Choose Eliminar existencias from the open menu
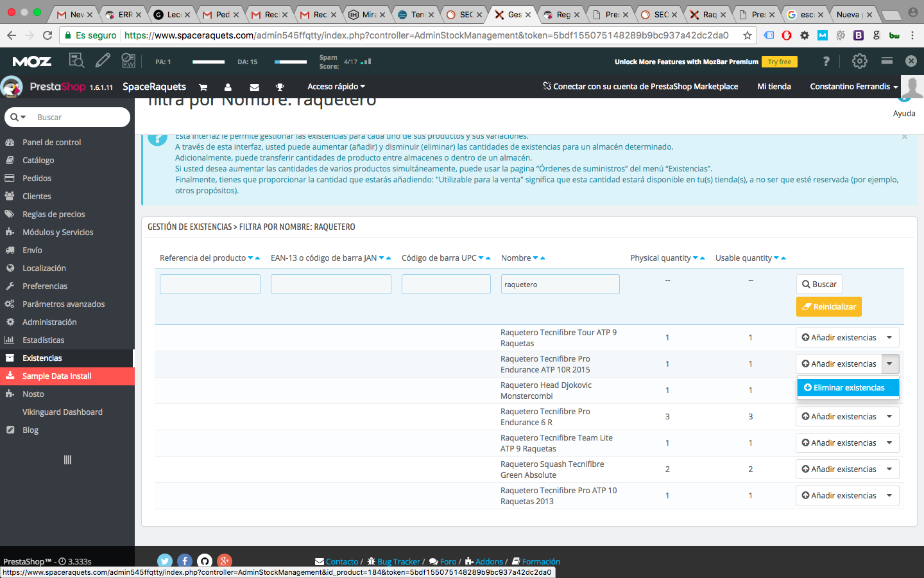The image size is (924, 578). (x=848, y=388)
